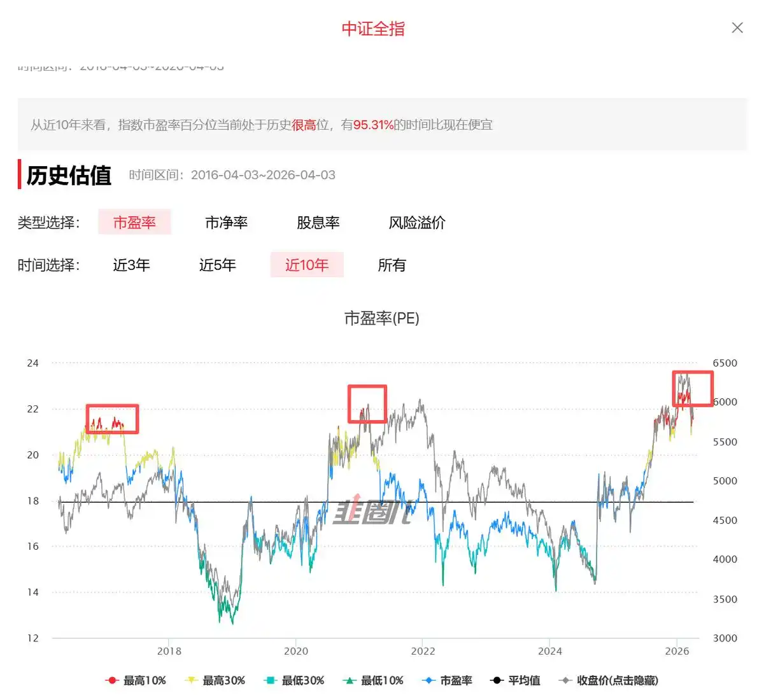Screen dimensions: 764x700
Task: Click the 市盈率(PE) chart title
Action: (381, 318)
